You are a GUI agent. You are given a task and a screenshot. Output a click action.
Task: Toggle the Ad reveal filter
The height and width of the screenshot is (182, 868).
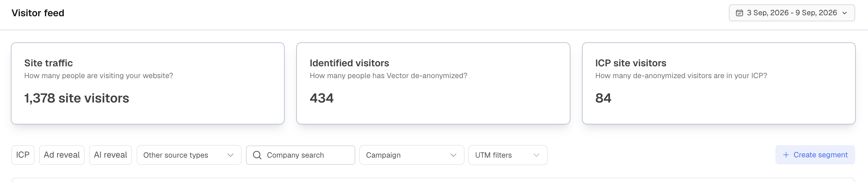point(62,155)
